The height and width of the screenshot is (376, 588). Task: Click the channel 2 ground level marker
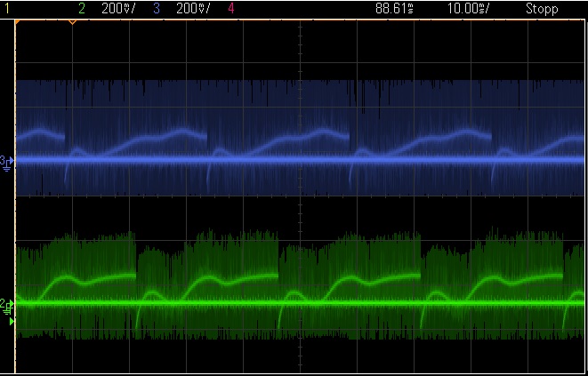(x=7, y=307)
